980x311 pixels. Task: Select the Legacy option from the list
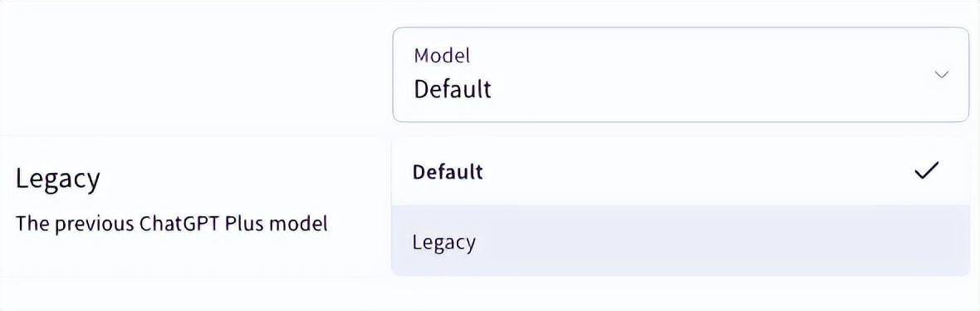[680, 241]
